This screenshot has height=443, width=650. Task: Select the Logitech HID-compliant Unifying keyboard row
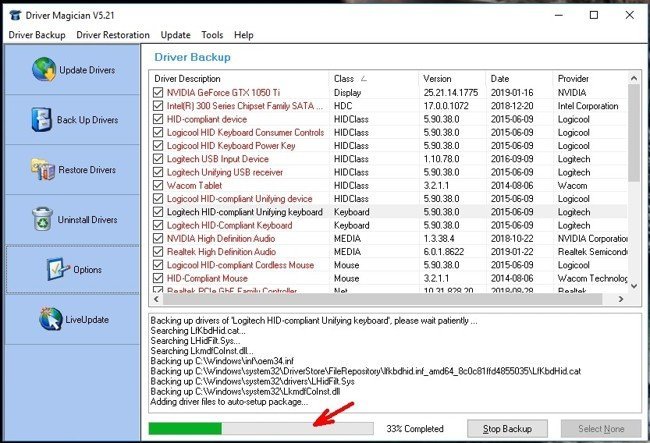tap(388, 212)
